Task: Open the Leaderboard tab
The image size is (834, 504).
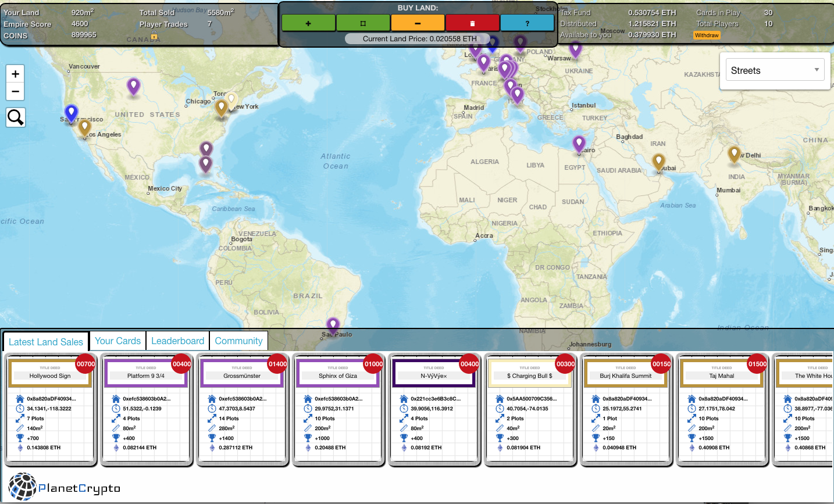Action: (x=177, y=341)
